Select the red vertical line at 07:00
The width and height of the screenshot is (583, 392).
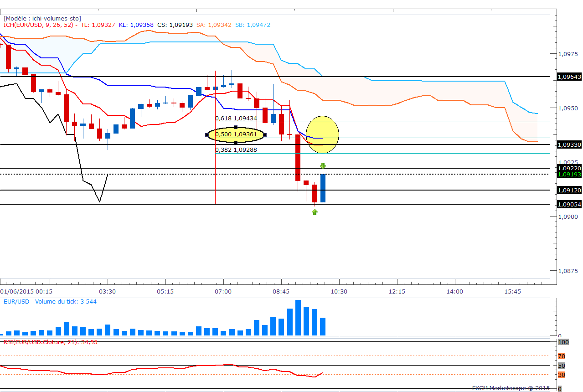(x=215, y=137)
